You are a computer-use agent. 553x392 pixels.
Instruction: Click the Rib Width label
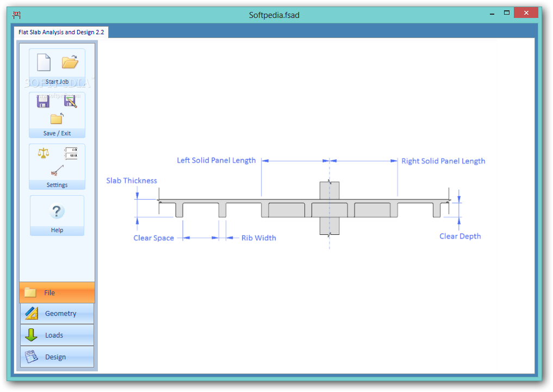point(258,238)
